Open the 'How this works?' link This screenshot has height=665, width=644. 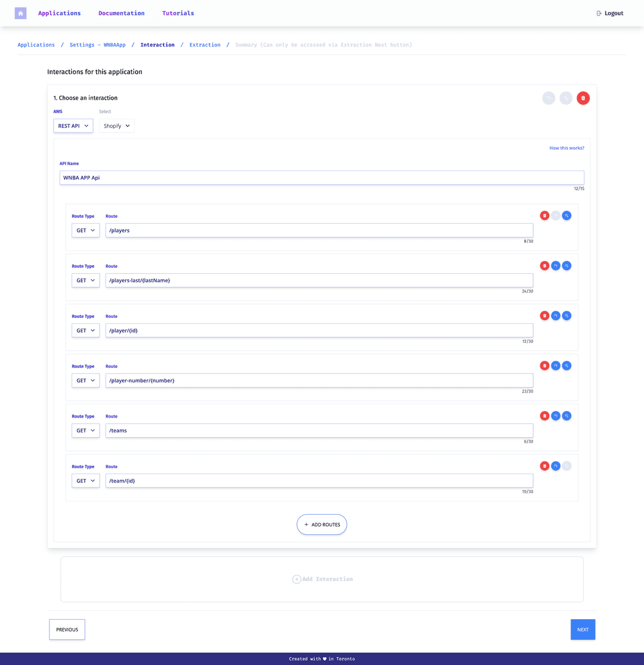pyautogui.click(x=566, y=148)
